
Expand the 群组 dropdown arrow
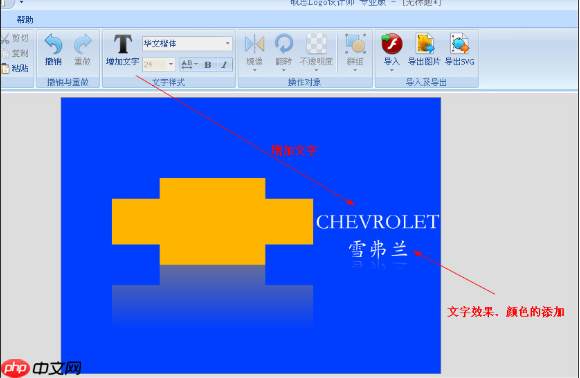[x=355, y=70]
